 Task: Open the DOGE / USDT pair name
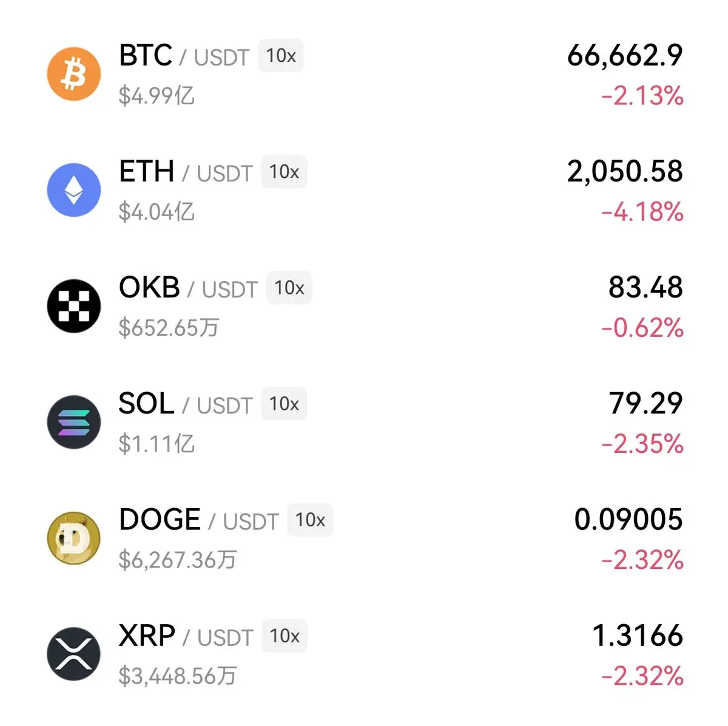tap(198, 520)
